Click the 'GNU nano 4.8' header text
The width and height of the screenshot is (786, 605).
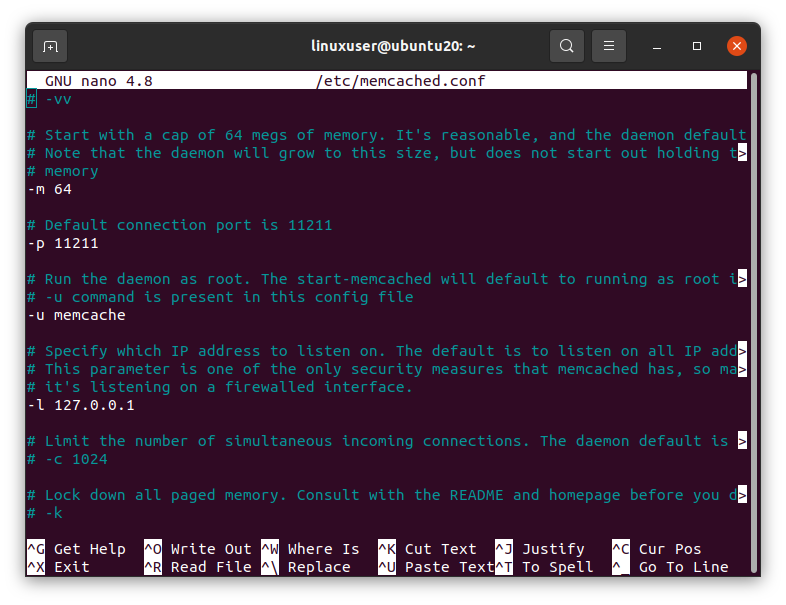pos(99,81)
